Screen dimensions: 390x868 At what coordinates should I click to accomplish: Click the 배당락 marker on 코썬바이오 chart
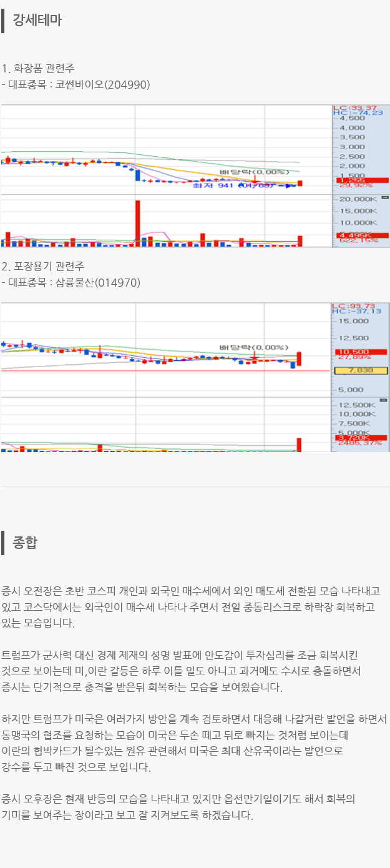click(x=245, y=172)
